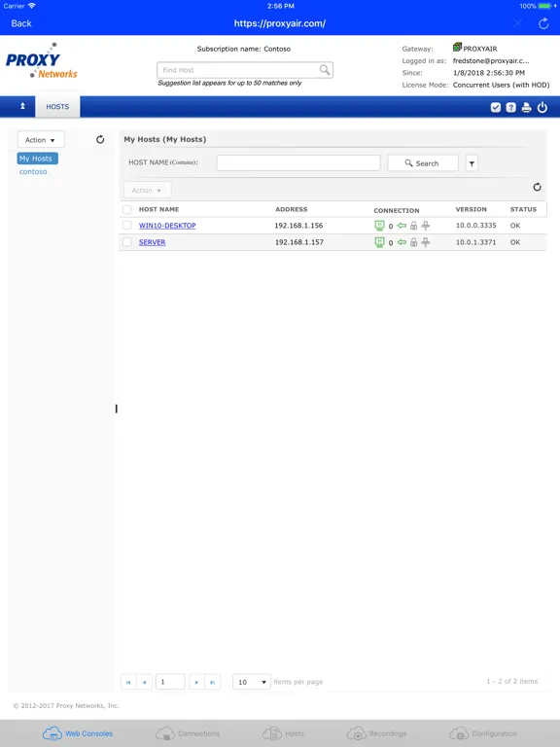Open the sidebar Action dropdown
560x747 pixels.
point(41,140)
